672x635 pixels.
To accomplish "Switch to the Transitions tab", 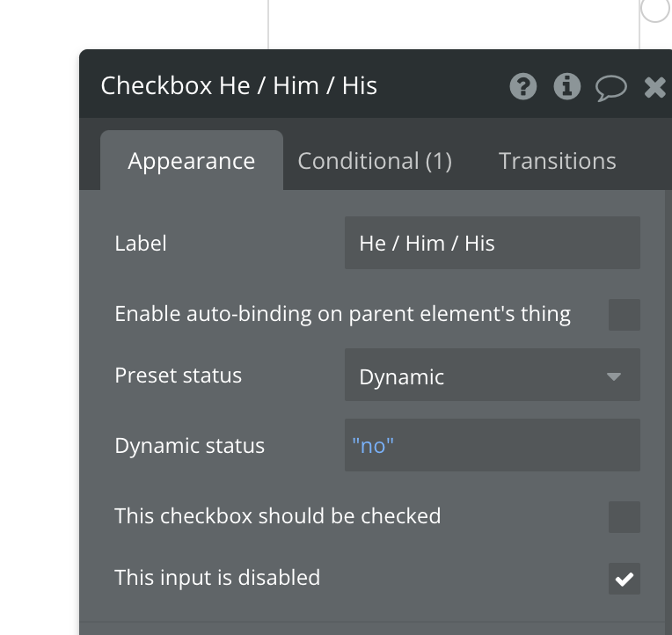I will pos(558,161).
